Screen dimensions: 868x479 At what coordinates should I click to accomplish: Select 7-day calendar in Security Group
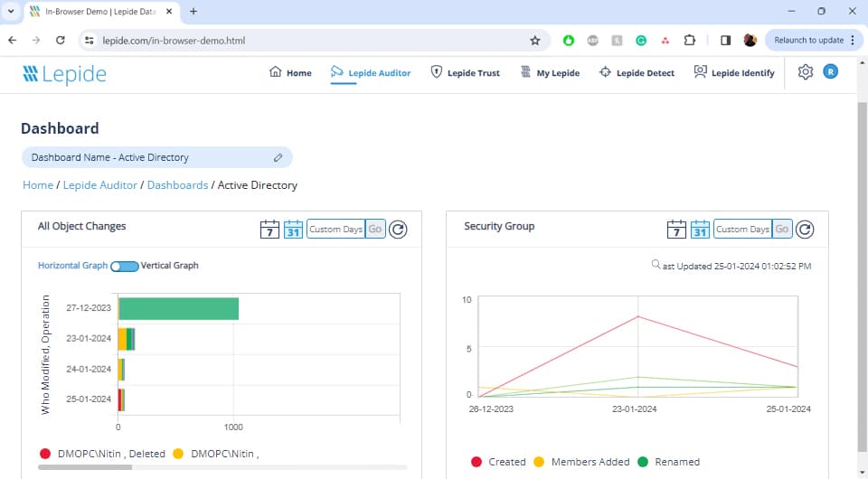pos(676,229)
